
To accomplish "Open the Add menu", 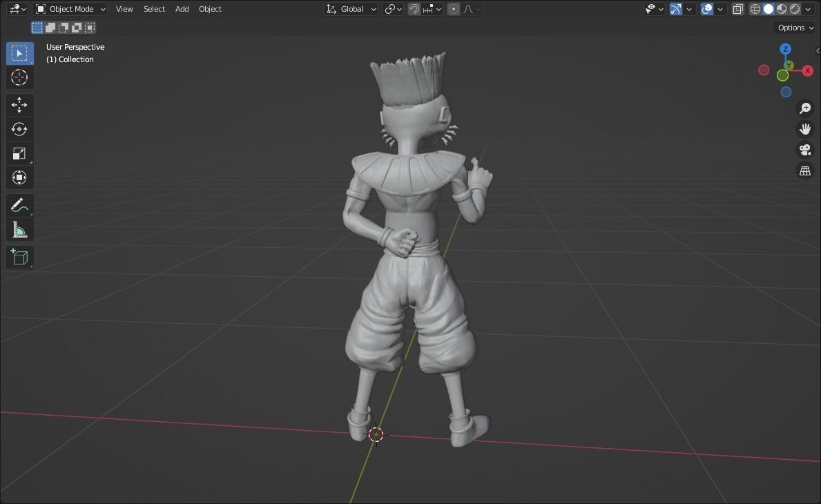I will coord(182,9).
